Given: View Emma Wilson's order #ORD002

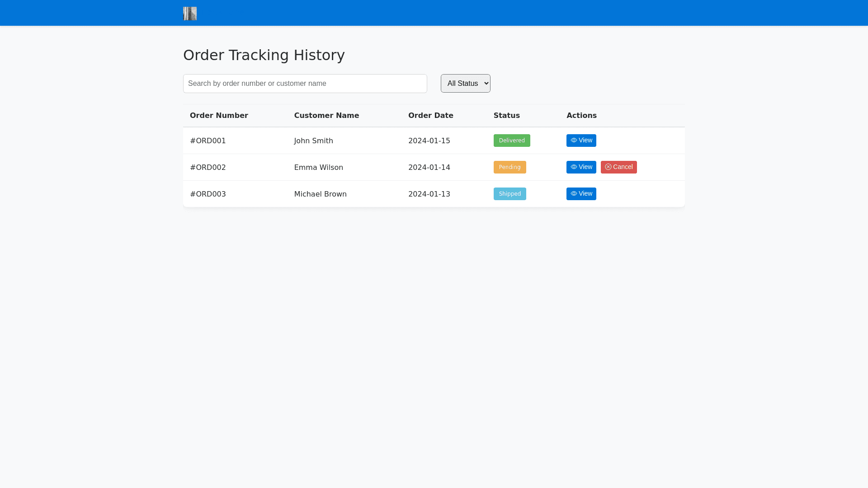Looking at the screenshot, I should (x=581, y=167).
